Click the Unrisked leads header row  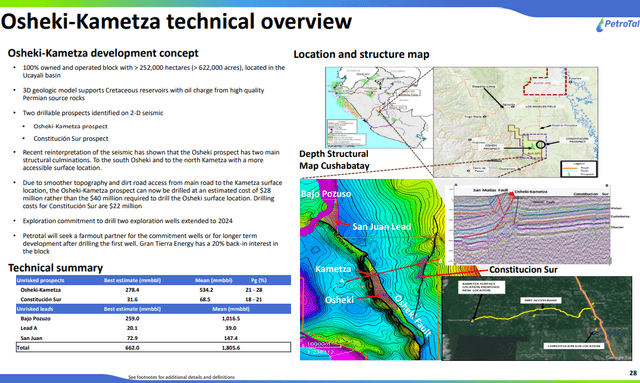tap(153, 309)
